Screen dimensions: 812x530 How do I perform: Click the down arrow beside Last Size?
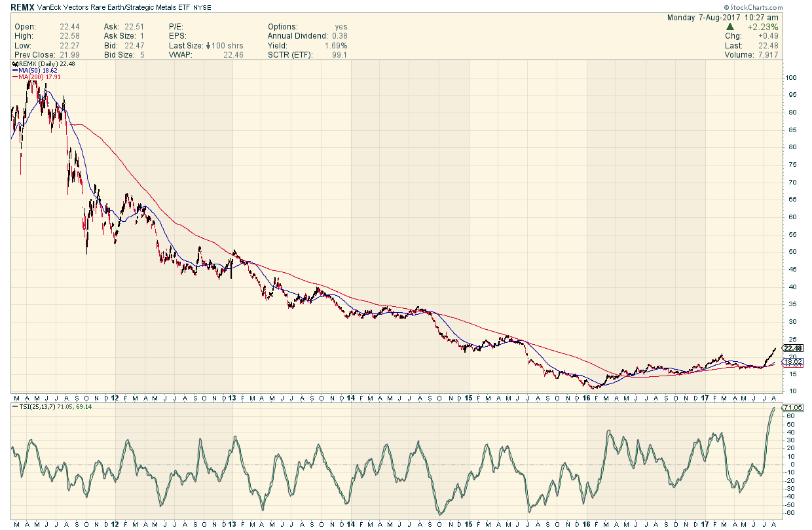[x=208, y=46]
